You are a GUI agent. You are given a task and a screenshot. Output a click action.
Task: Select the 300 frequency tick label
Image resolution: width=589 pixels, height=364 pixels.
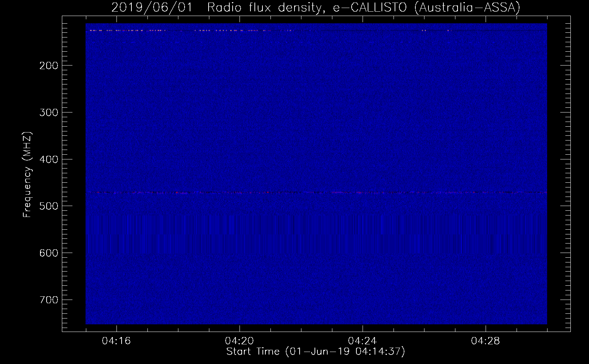[x=48, y=112]
